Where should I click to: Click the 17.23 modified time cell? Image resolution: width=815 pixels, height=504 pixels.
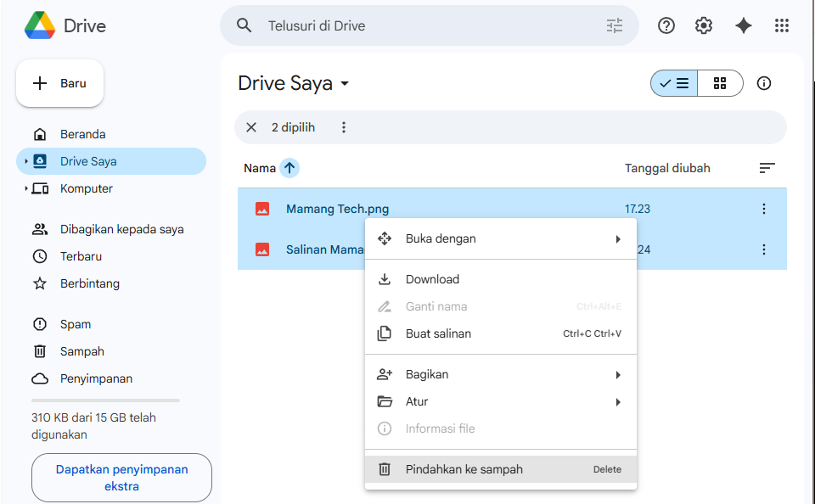(x=638, y=209)
